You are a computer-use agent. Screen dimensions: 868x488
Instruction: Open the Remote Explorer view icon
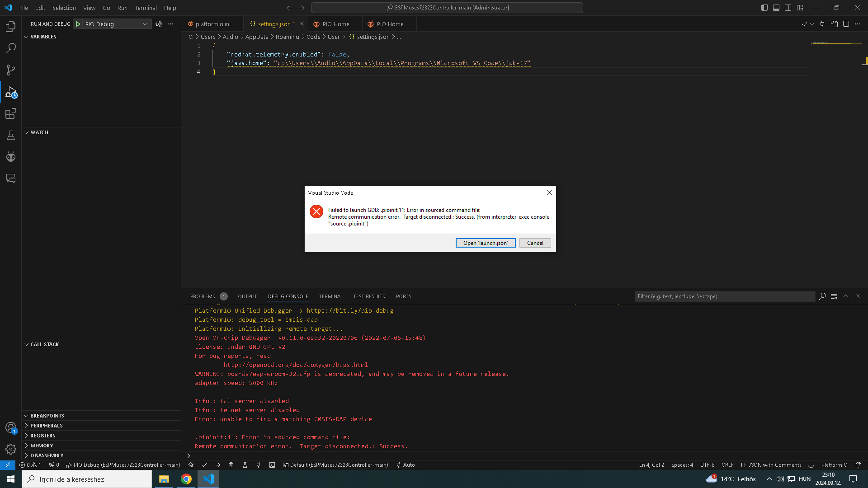pos(11,178)
